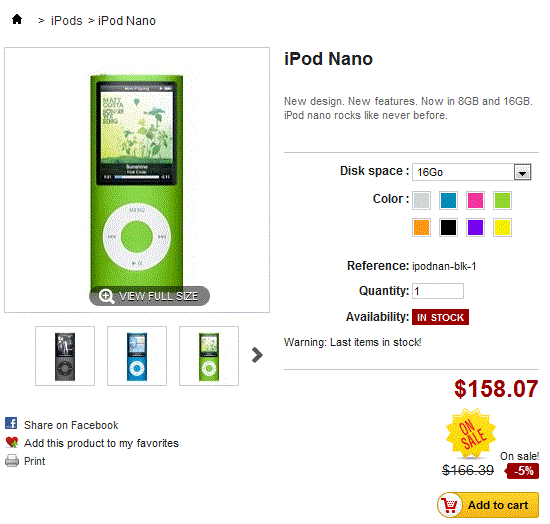
Task: Click the shopping cart icon
Action: pos(450,505)
